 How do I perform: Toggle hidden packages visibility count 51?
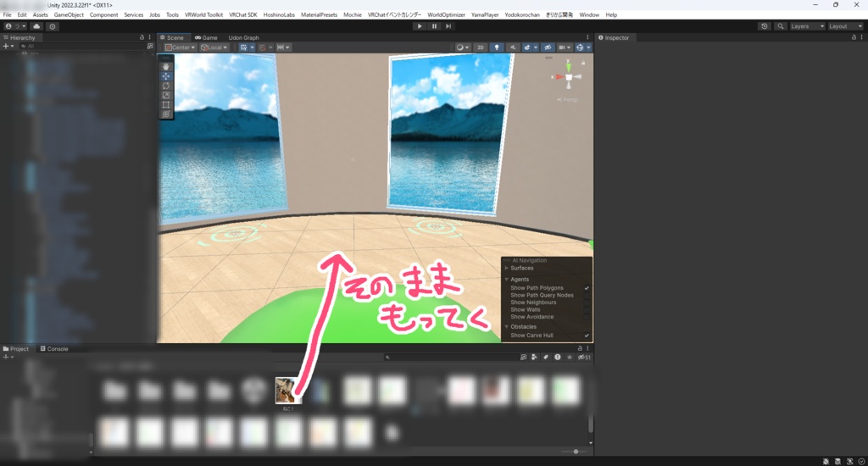(585, 357)
